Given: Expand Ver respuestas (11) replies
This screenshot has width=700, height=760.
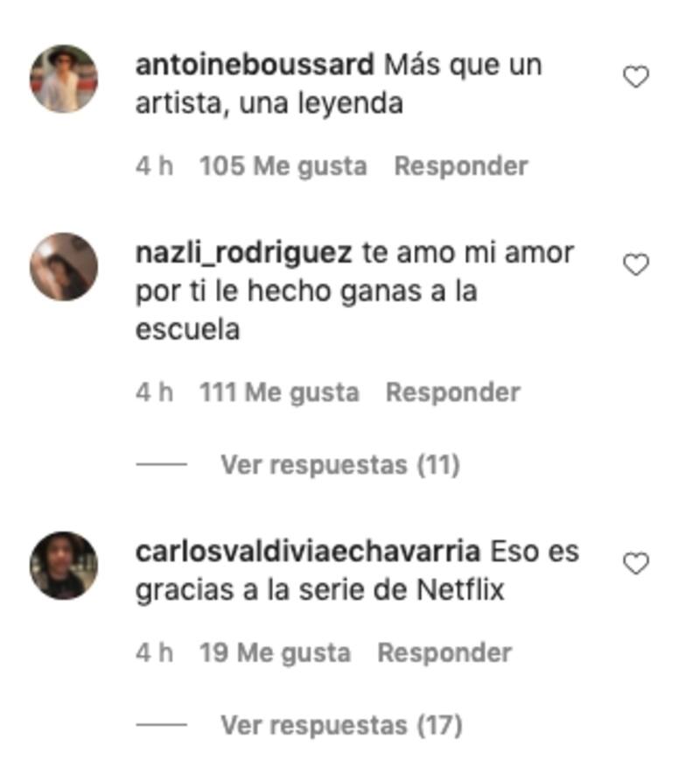Looking at the screenshot, I should click(x=340, y=465).
